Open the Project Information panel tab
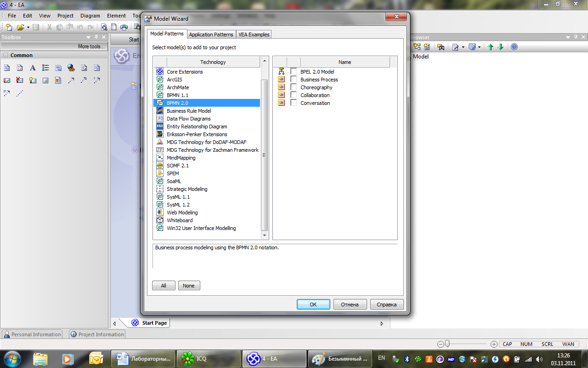588x368 pixels. pos(97,334)
